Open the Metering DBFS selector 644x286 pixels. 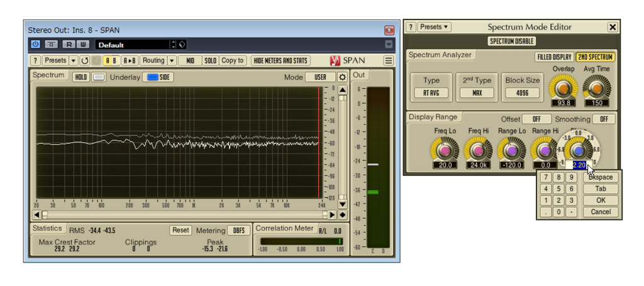(x=239, y=231)
